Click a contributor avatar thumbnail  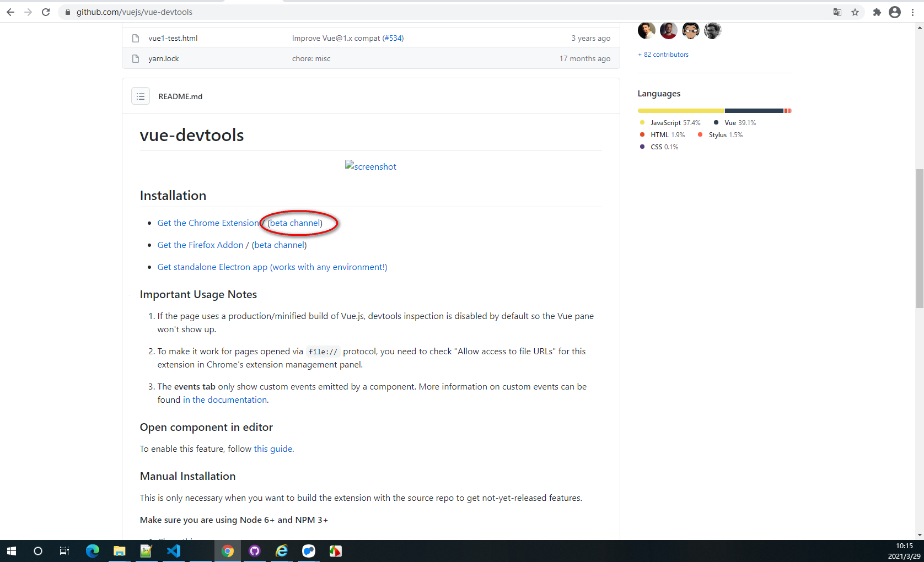[646, 30]
